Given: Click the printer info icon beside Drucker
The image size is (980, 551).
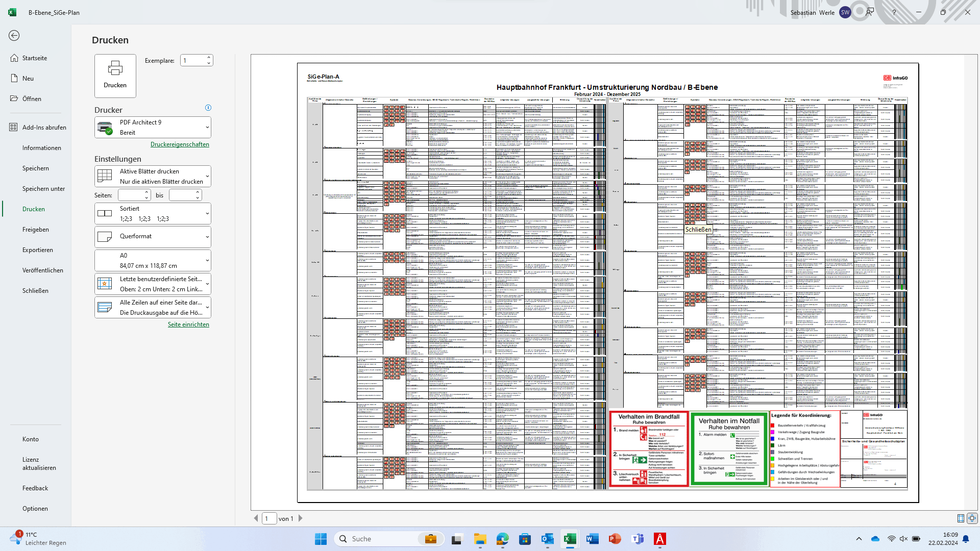Looking at the screenshot, I should click(208, 108).
